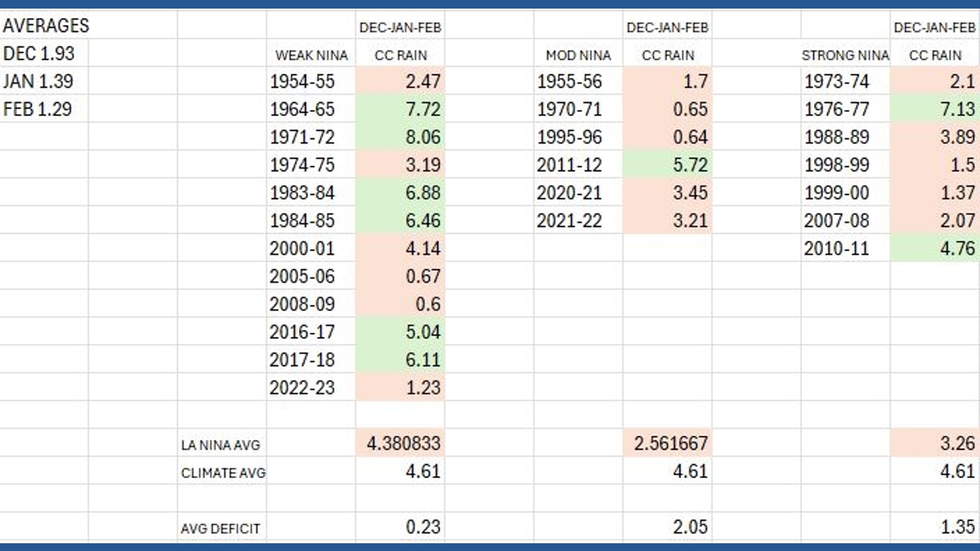Click the DEC 1.93 cell
Image resolution: width=980 pixels, height=551 pixels.
40,53
